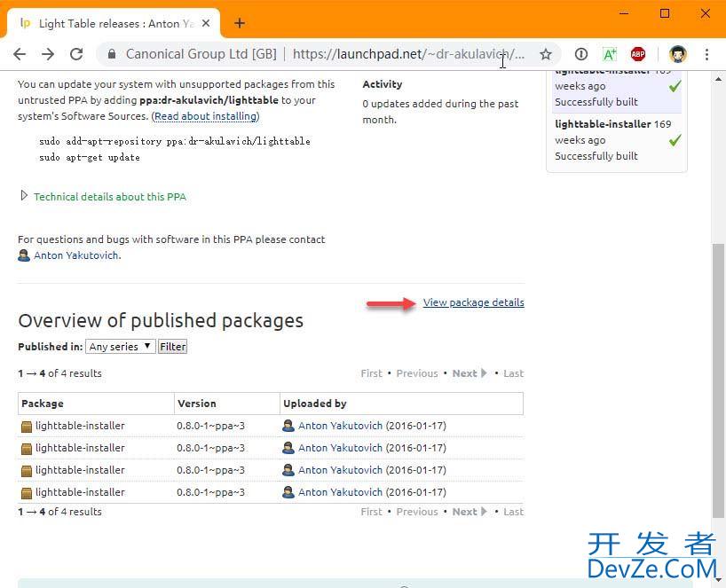Select the sudo apt-get update command text
726x588 pixels.
pos(90,157)
